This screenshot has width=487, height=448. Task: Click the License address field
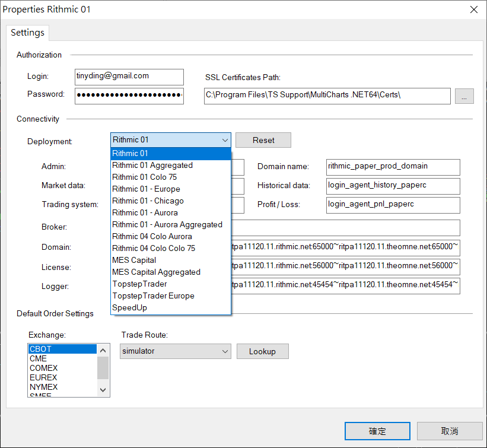[x=345, y=267]
